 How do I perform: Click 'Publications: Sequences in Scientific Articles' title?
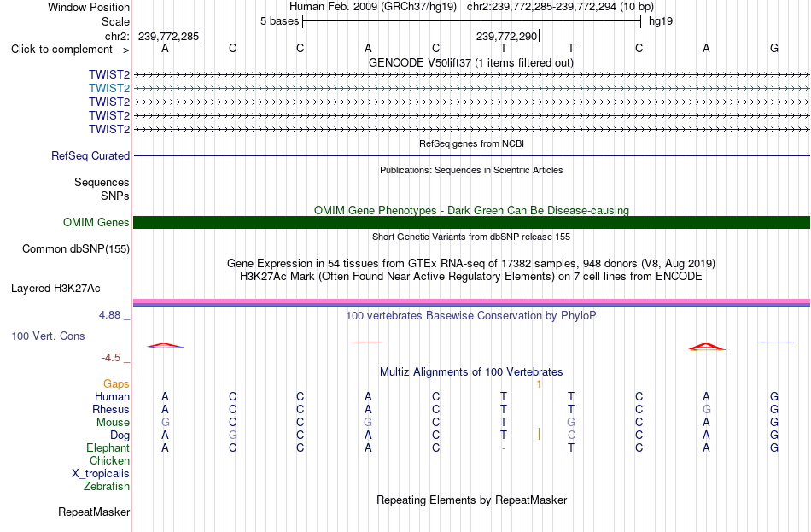coord(471,170)
